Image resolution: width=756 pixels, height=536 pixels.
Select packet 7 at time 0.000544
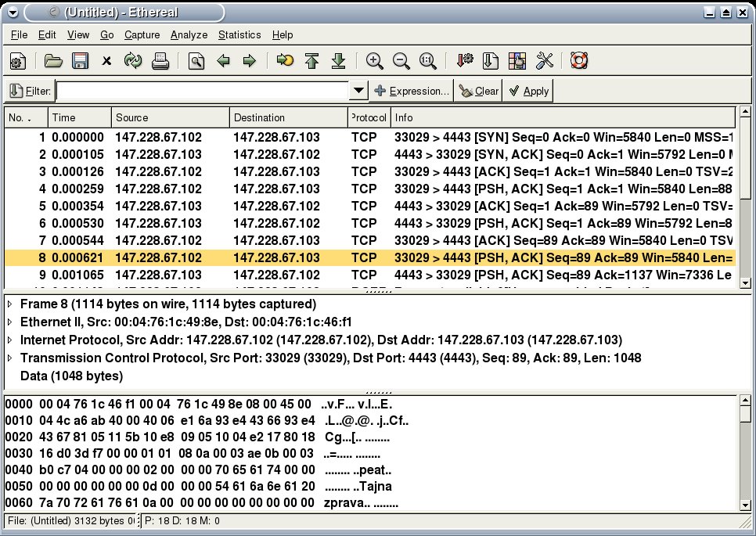(x=370, y=240)
